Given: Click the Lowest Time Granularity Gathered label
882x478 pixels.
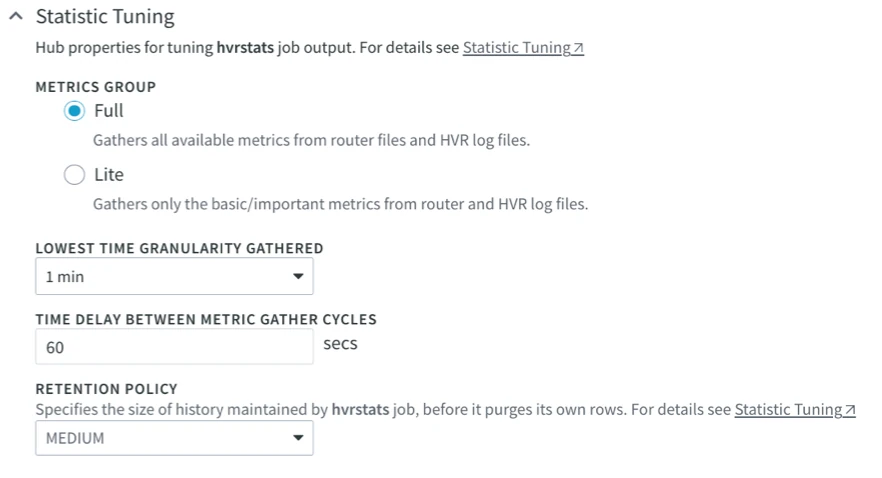Looking at the screenshot, I should pyautogui.click(x=179, y=249).
